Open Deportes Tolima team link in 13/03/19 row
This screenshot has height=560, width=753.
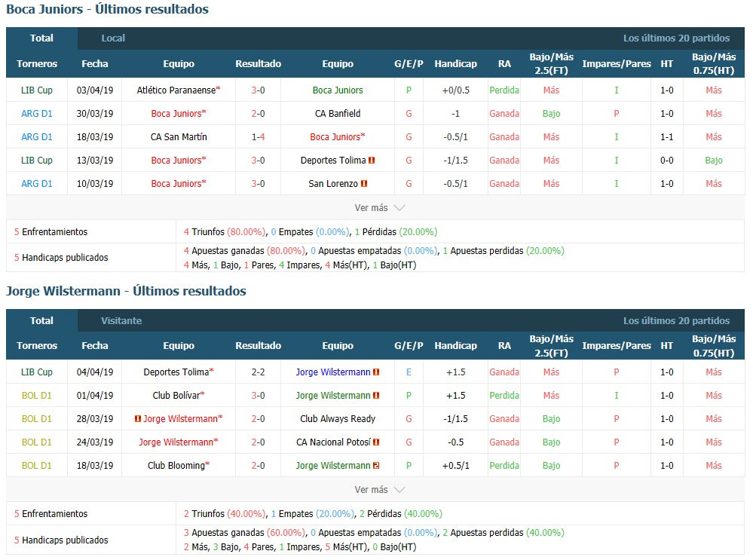click(333, 160)
